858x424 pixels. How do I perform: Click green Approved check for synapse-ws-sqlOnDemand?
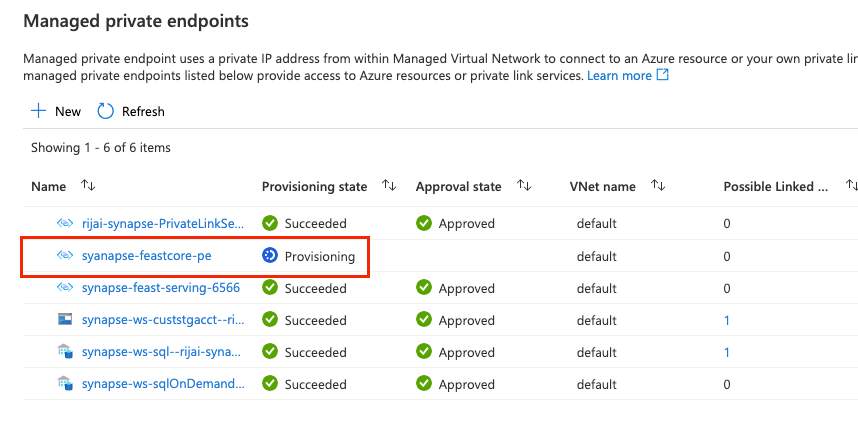pos(424,384)
